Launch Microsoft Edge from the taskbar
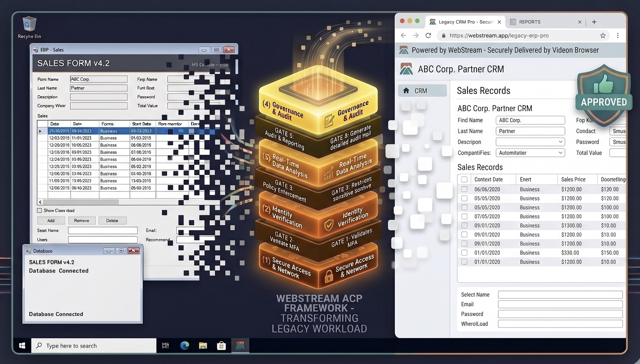This screenshot has width=640, height=364. (x=184, y=345)
